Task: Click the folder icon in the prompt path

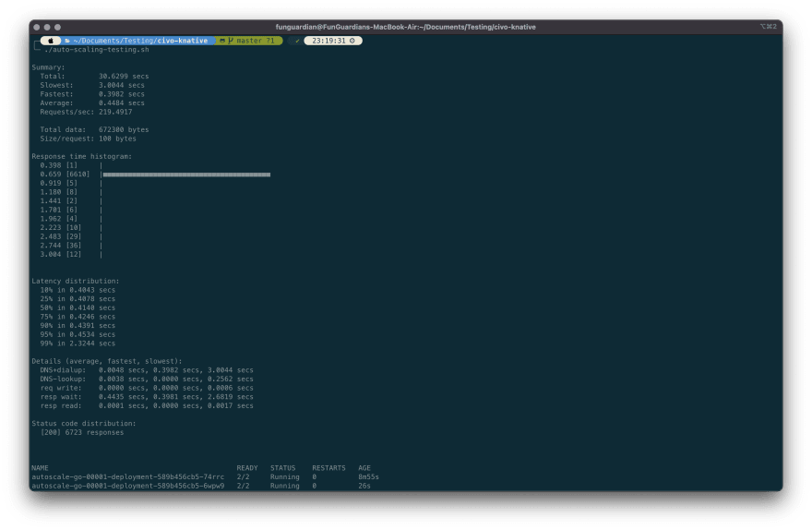Action: [x=67, y=41]
